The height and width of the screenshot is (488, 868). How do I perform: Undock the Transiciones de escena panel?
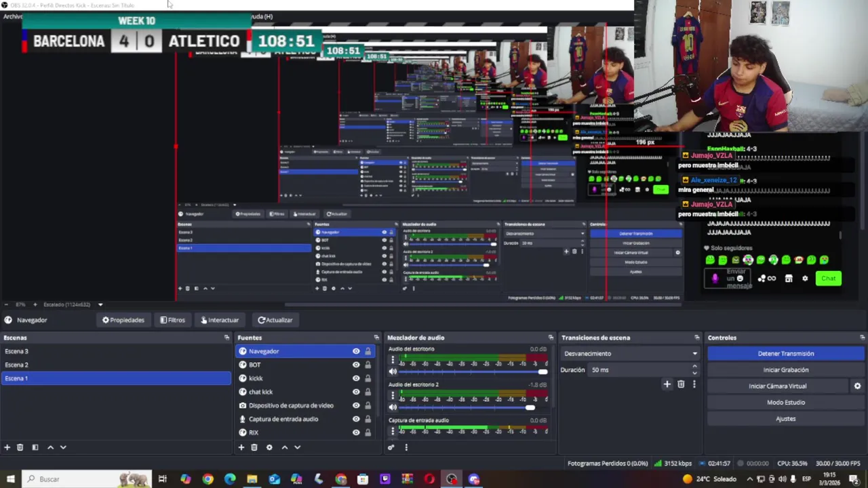[696, 338]
